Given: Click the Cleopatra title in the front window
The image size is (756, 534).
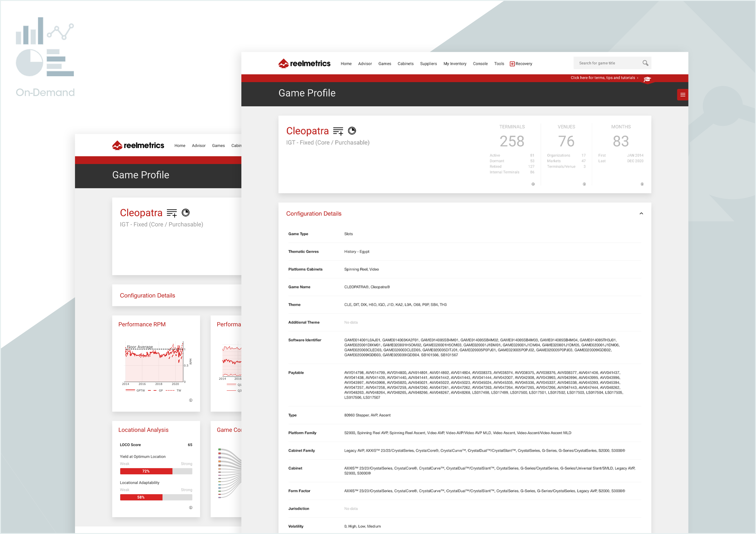Looking at the screenshot, I should (x=307, y=131).
